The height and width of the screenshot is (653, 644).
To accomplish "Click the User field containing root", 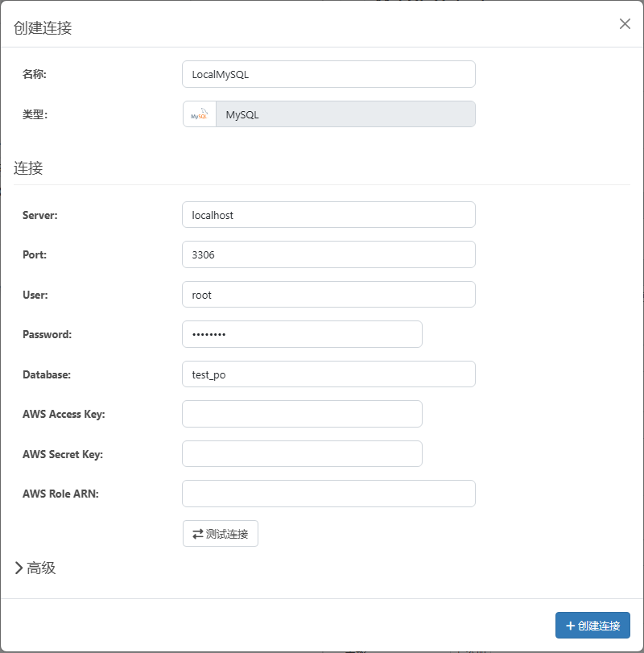I will 328,295.
